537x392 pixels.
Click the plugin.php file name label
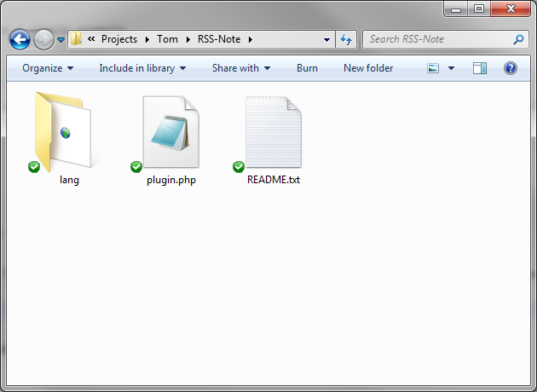(x=171, y=180)
